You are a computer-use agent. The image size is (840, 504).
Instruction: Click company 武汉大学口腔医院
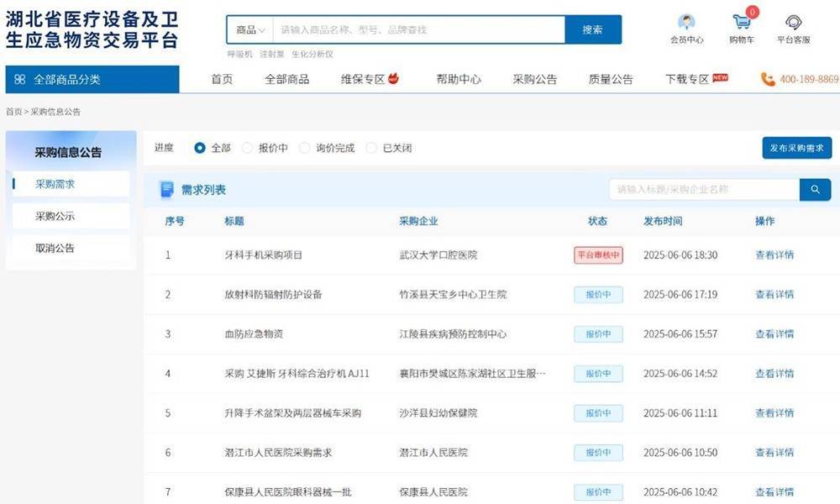click(x=438, y=255)
